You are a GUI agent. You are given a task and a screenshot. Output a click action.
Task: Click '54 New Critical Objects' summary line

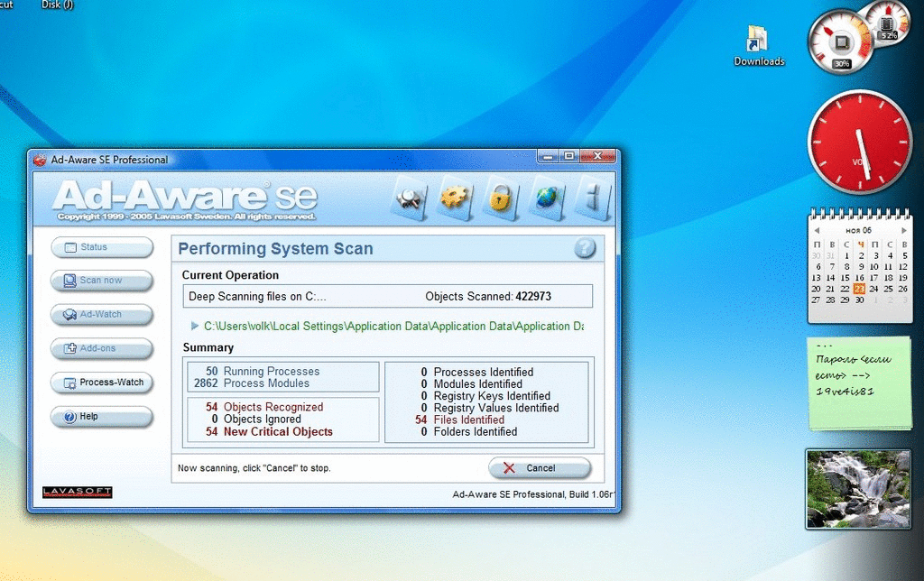click(x=269, y=432)
